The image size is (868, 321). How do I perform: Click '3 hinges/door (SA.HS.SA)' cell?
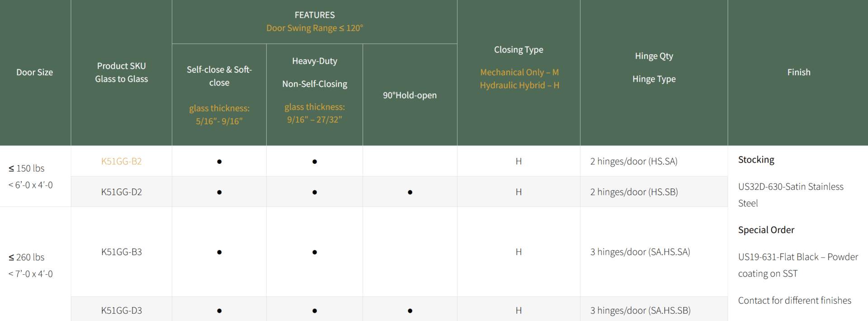640,252
